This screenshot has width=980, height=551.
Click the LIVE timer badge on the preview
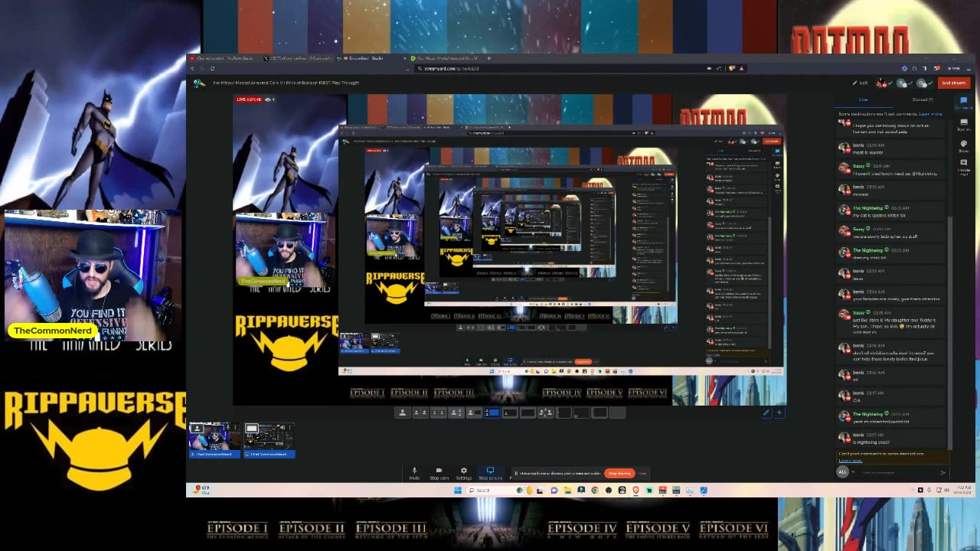249,99
